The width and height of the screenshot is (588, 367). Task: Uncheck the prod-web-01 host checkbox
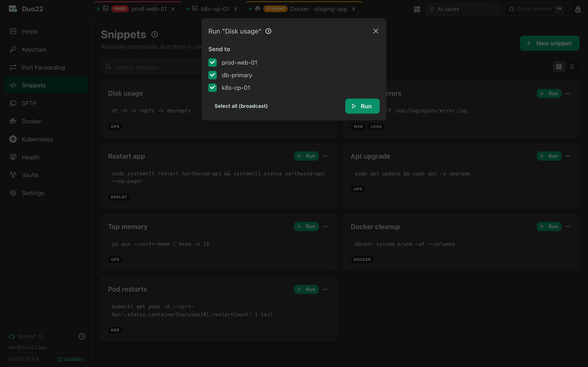(x=213, y=63)
